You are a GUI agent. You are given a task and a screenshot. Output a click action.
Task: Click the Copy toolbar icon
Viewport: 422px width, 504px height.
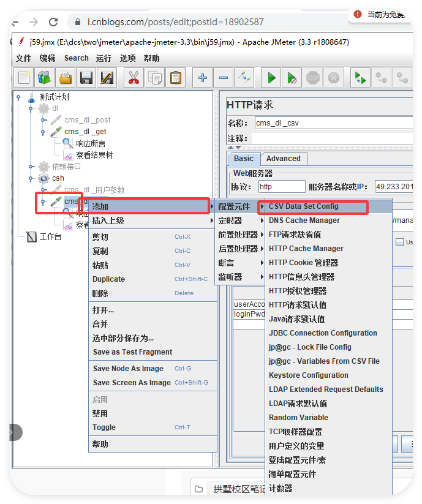tap(155, 78)
